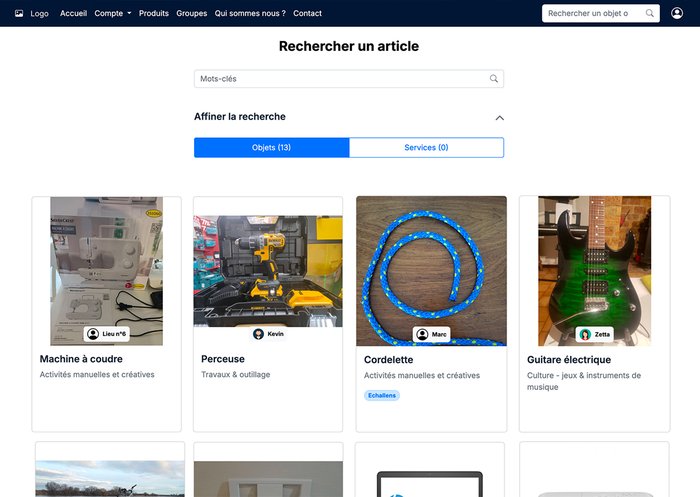Open the Guitare électrique title
700x497 pixels.
pos(568,359)
